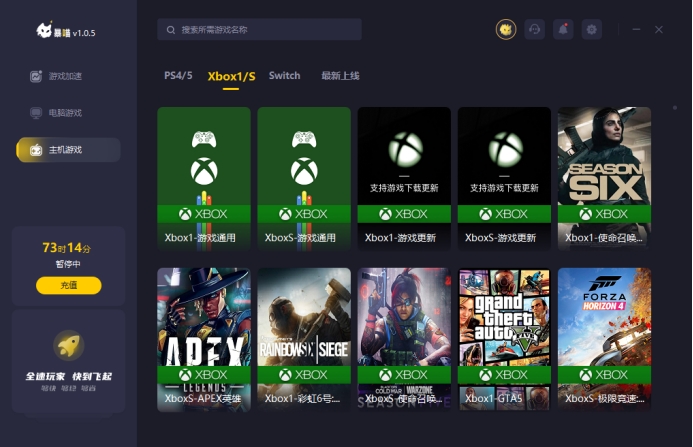Open the customer service headset icon
This screenshot has width=693, height=447.
click(534, 30)
